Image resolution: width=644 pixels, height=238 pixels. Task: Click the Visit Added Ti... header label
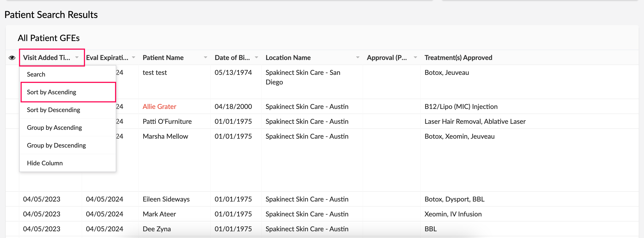[47, 58]
